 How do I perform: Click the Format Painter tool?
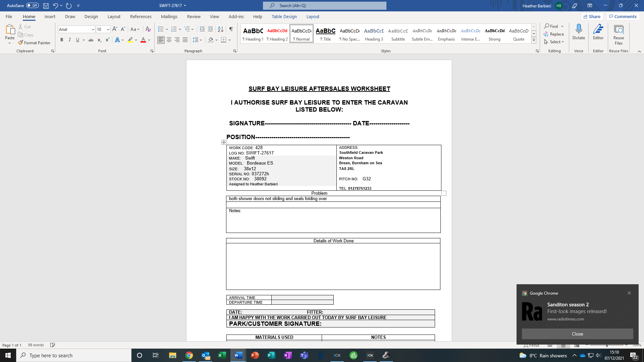point(34,43)
